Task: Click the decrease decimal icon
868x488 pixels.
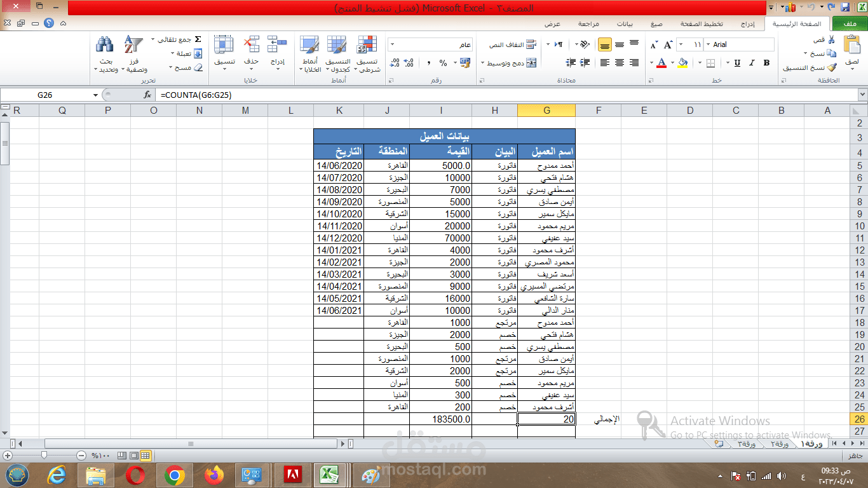Action: point(395,63)
